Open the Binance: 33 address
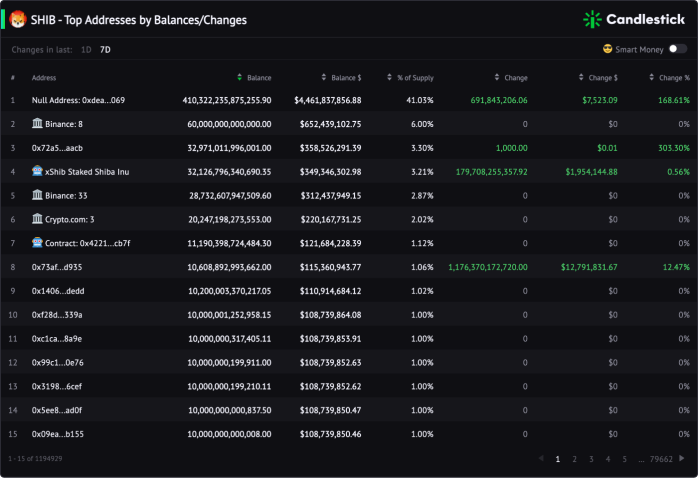The height and width of the screenshot is (478, 698). [66, 195]
